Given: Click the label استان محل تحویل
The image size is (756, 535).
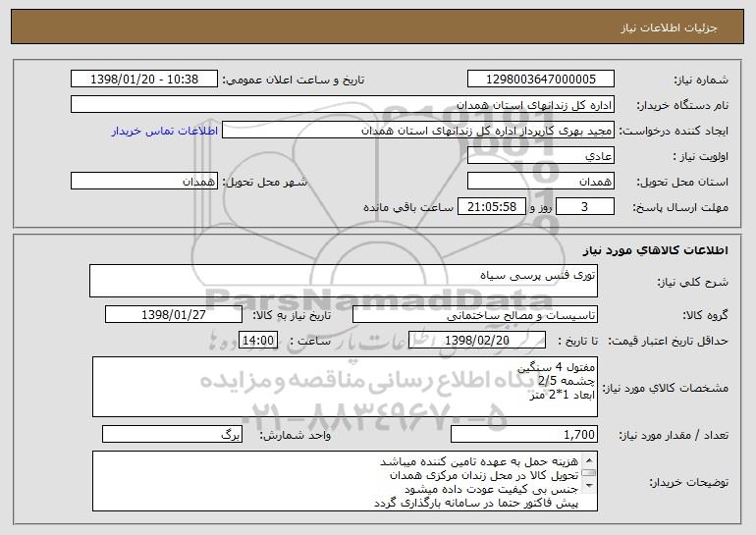Looking at the screenshot, I should coord(682,183).
